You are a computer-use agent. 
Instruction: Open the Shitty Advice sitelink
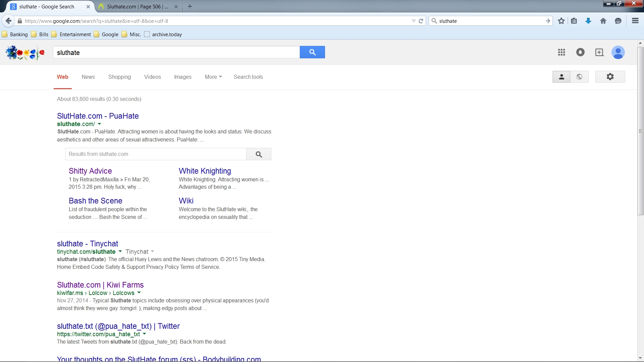coord(90,171)
